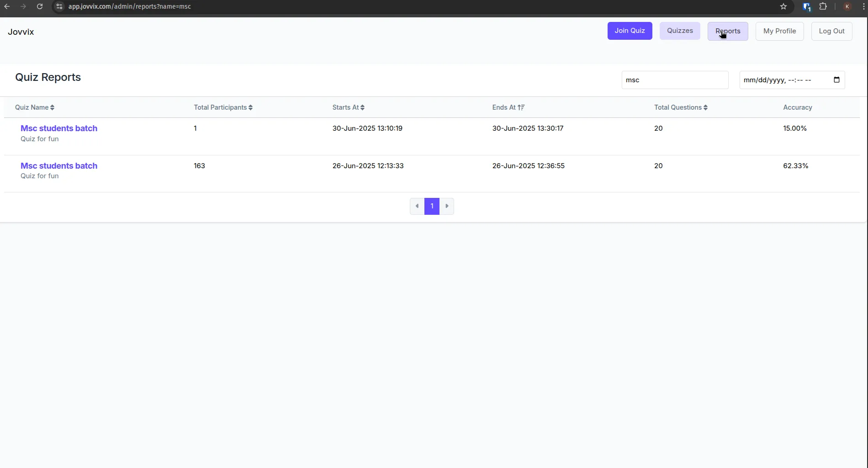
Task: Sort by Total Questions column arrows
Action: click(x=705, y=107)
